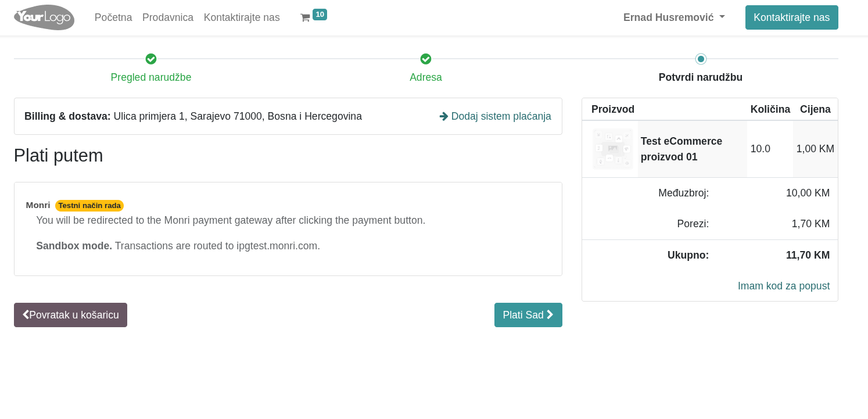This screenshot has width=868, height=419.
Task: Click the Adresa step label
Action: point(426,77)
